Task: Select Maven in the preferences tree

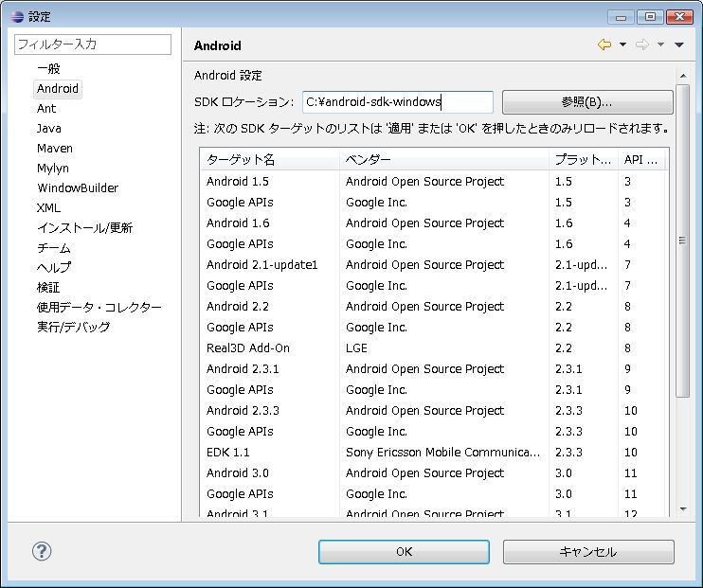Action: (55, 149)
